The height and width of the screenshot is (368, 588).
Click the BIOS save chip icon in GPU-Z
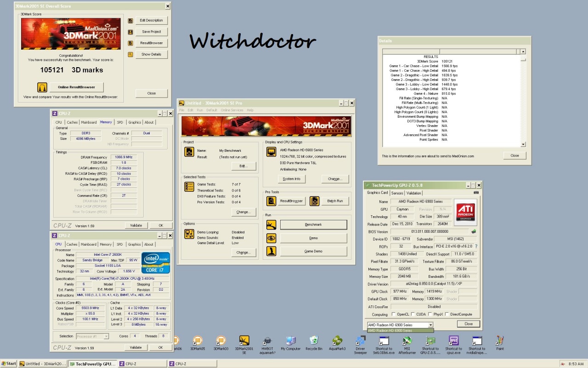474,231
